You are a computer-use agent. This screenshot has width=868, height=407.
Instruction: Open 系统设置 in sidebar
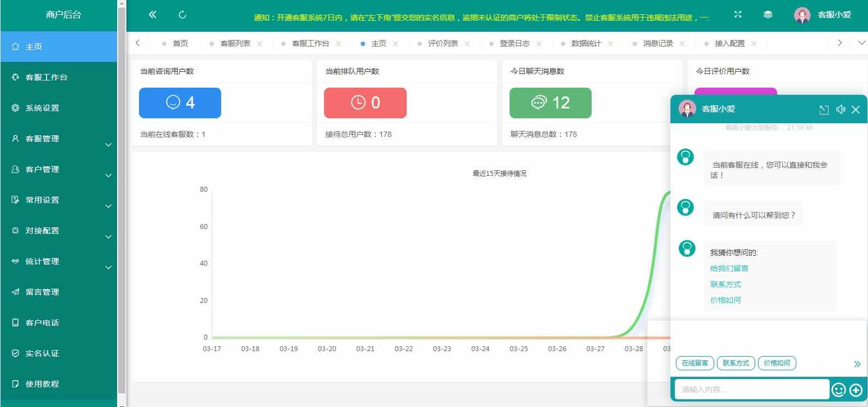(x=59, y=108)
